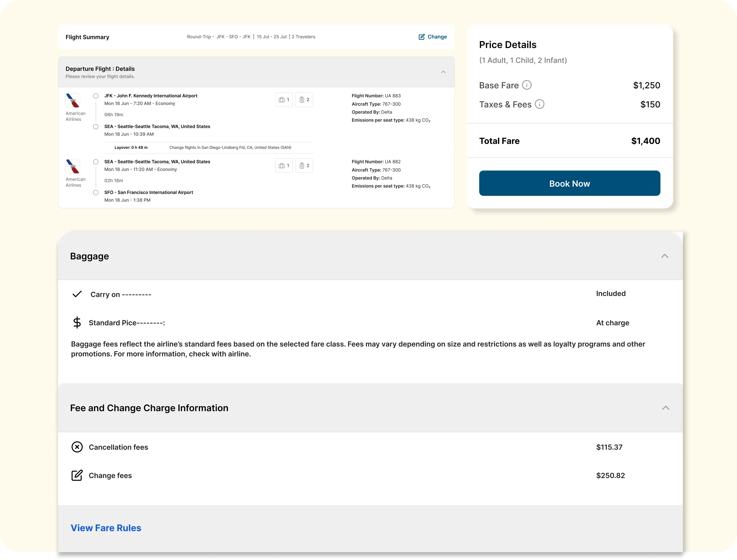Screen dimensions: 737x560
Task: Collapse the Departure Flight Details section
Action: [443, 72]
